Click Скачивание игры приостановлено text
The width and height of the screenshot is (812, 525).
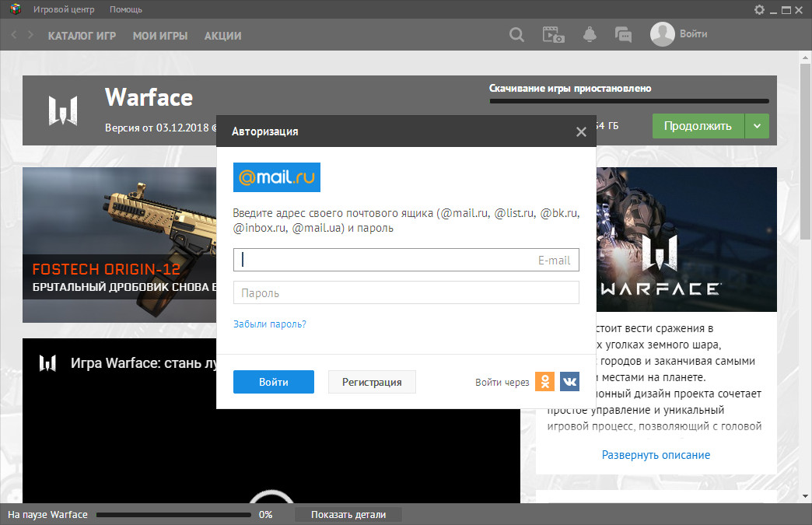pos(570,89)
